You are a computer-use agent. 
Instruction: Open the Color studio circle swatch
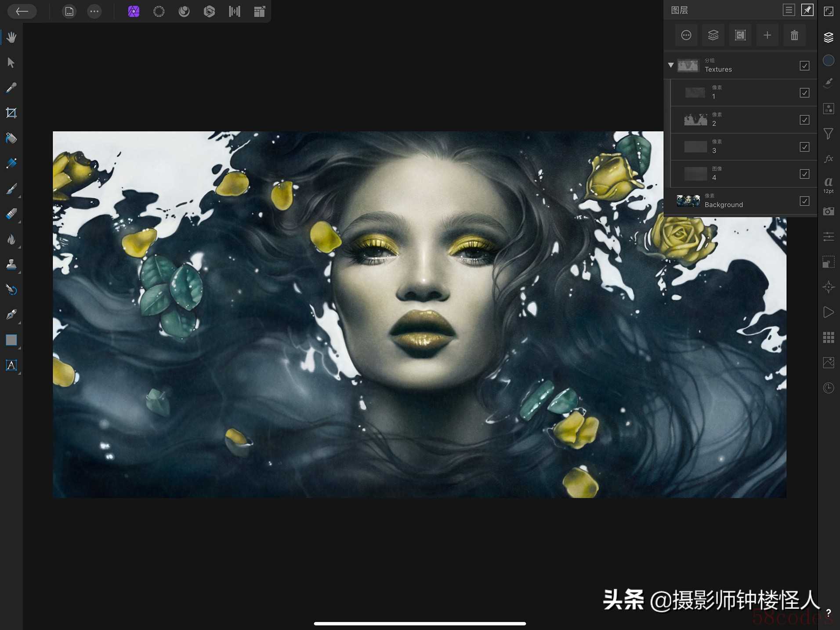pos(828,61)
